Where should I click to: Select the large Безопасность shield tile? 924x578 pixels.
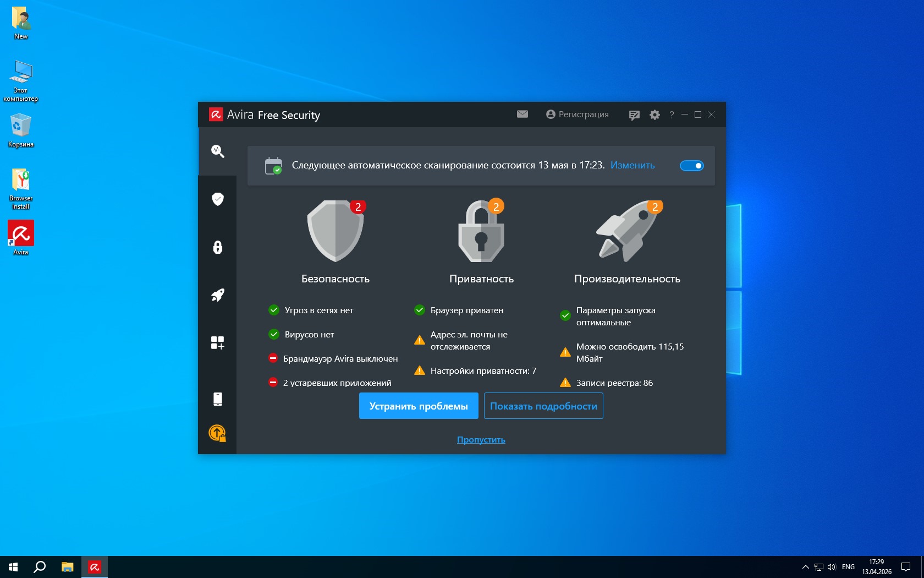[335, 231]
